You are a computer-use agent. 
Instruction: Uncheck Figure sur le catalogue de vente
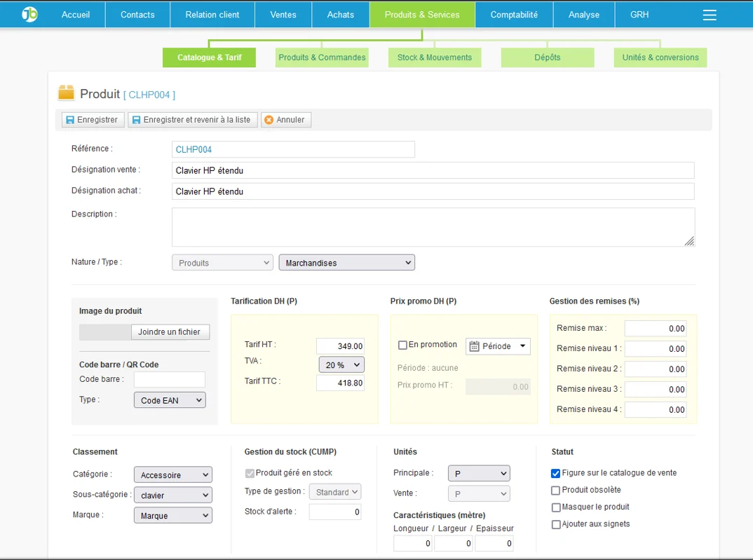click(556, 474)
